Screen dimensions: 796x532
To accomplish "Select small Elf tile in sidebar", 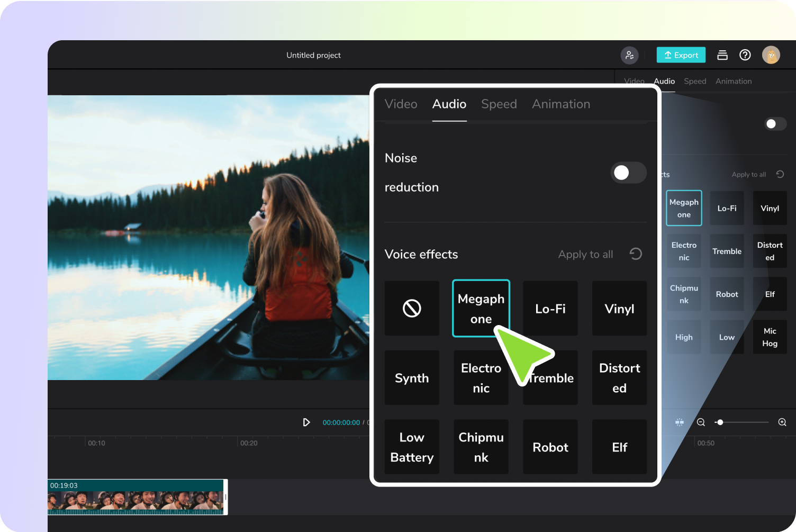I will click(x=770, y=294).
